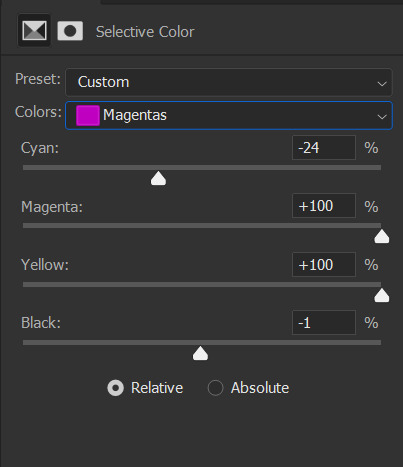Click the Cyan slider handle
Viewport: 403px width, 467px height.
coord(158,178)
